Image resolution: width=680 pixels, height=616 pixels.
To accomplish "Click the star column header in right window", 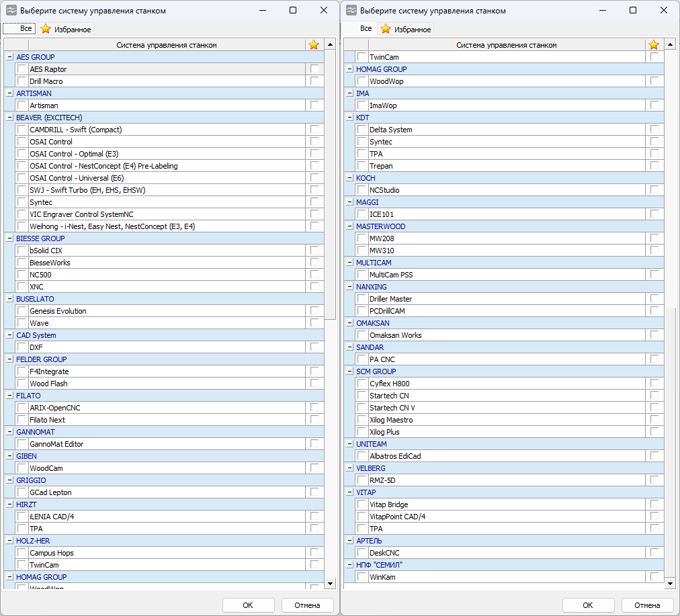I will pos(654,45).
